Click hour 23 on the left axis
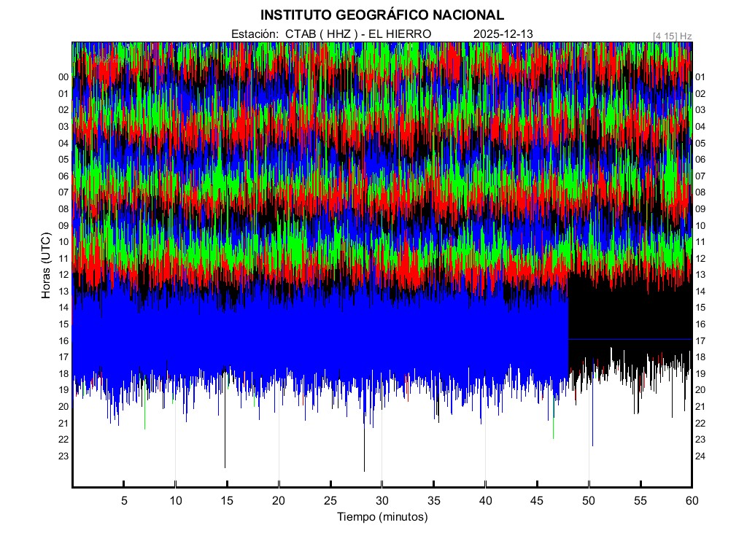Viewport: 747px width, 560px height. pyautogui.click(x=63, y=456)
